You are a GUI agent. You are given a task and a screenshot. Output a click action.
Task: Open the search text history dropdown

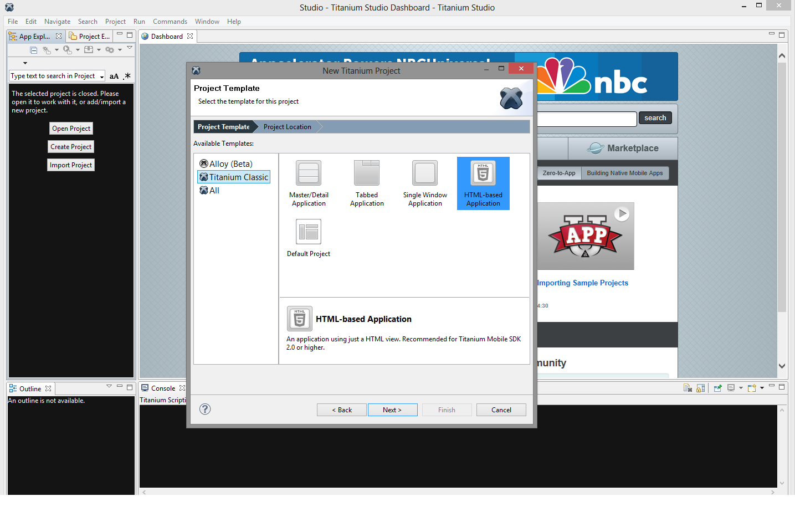click(102, 77)
